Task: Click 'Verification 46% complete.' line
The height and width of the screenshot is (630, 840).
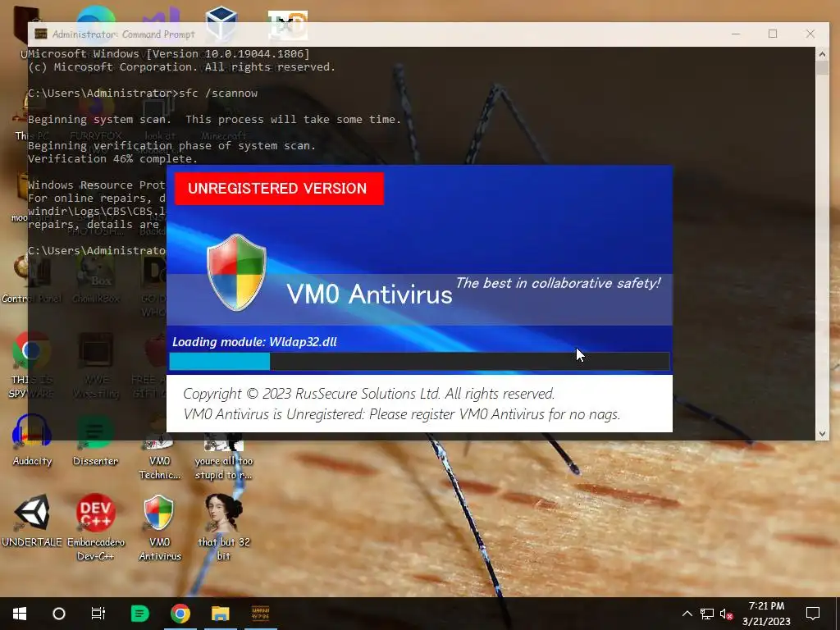Action: (x=112, y=158)
